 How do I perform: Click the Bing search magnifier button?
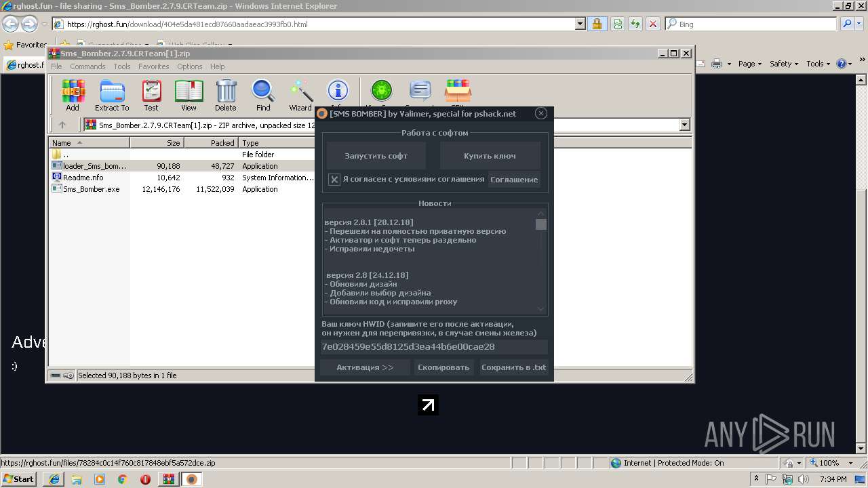846,24
